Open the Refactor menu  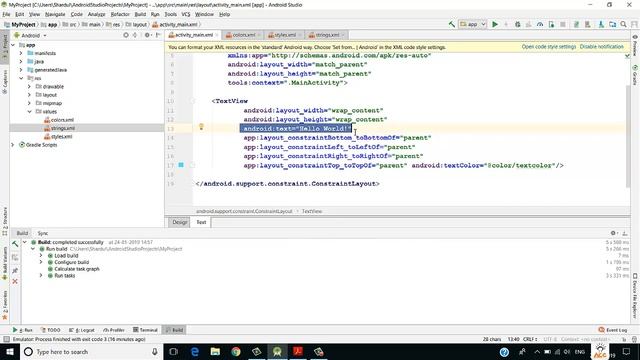point(120,14)
